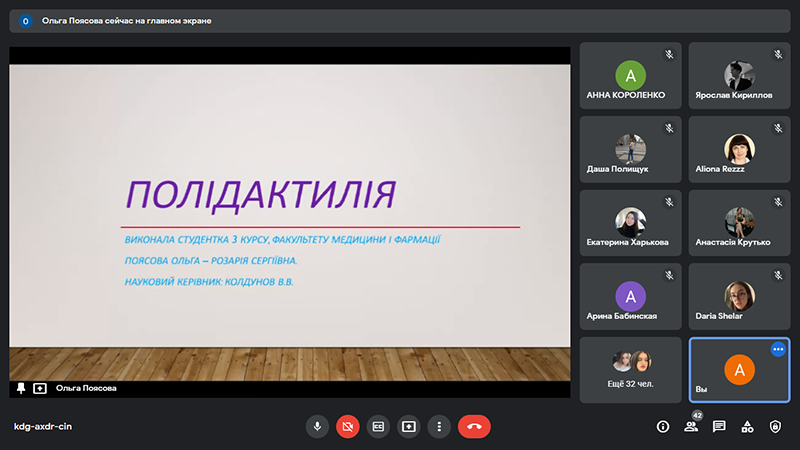800x450 pixels.
Task: Select АННА КОРОЛЕНКО participant tile
Action: pos(630,75)
